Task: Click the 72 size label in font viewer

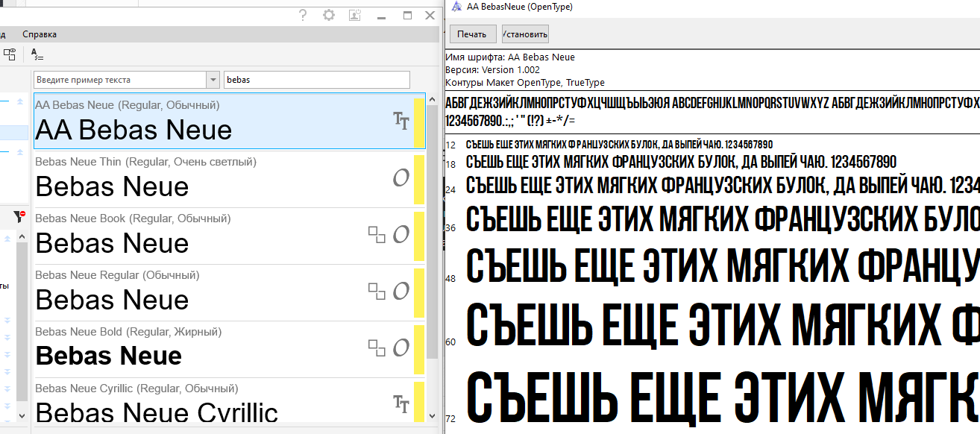Action: pyautogui.click(x=450, y=418)
